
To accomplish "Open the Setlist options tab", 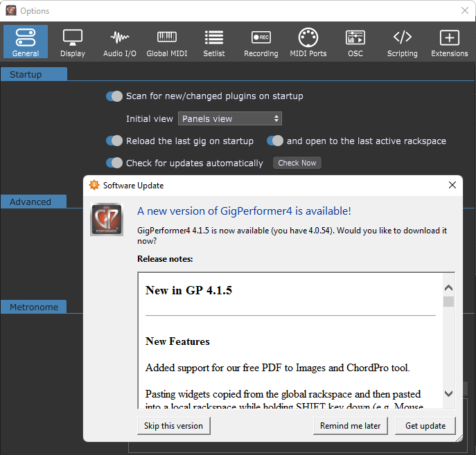I will coord(214,43).
